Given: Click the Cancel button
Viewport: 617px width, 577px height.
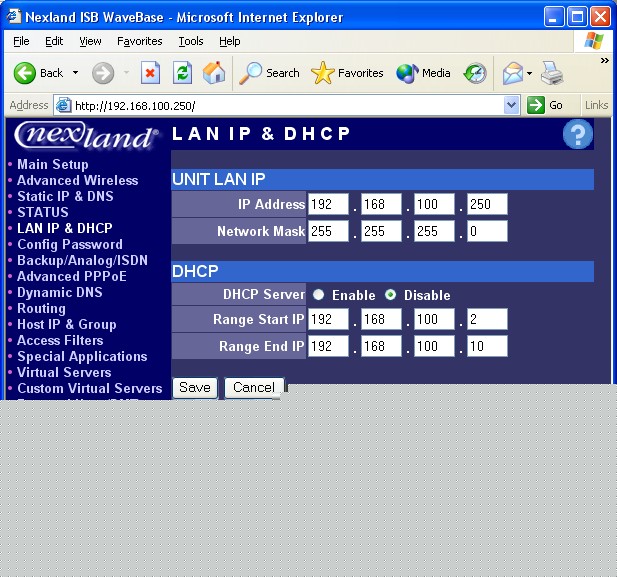Looking at the screenshot, I should coord(254,388).
